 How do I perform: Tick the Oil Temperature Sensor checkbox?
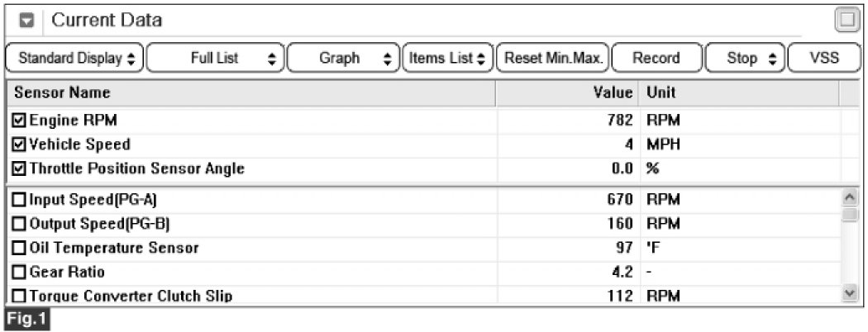pyautogui.click(x=20, y=247)
